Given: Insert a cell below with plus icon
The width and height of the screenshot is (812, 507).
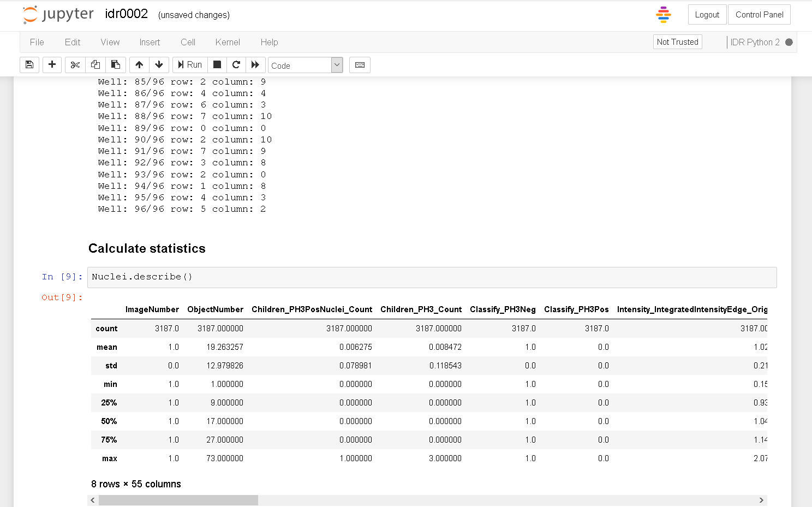Looking at the screenshot, I should 52,64.
